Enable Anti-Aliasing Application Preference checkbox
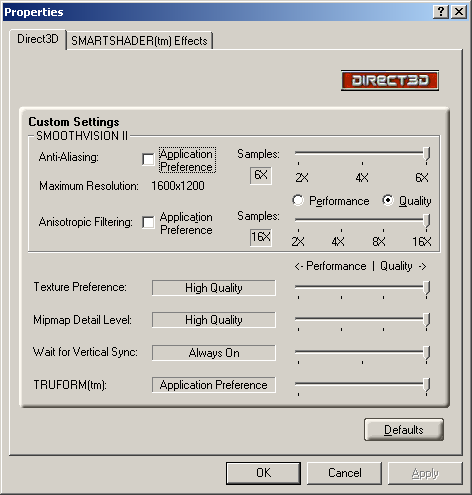This screenshot has width=472, height=495. coord(148,159)
